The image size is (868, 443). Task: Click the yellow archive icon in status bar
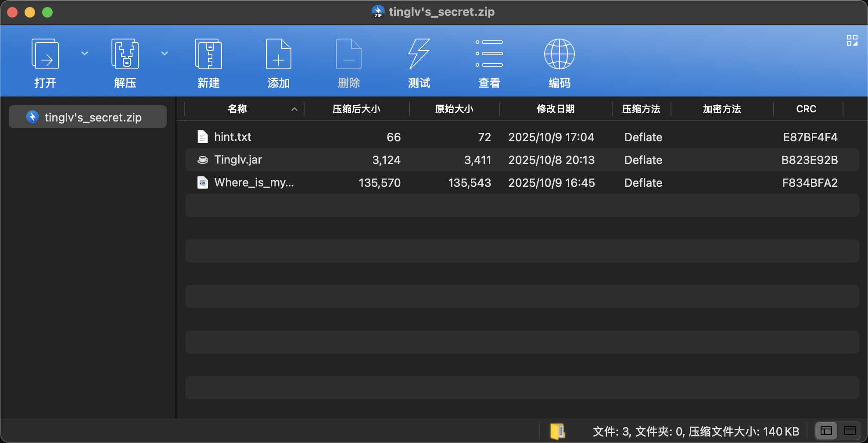(557, 431)
